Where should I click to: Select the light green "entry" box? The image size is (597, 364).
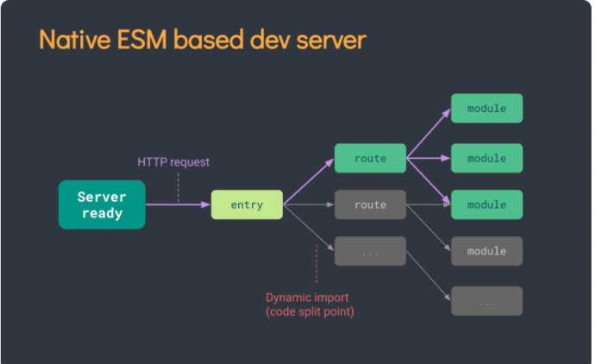[247, 204]
